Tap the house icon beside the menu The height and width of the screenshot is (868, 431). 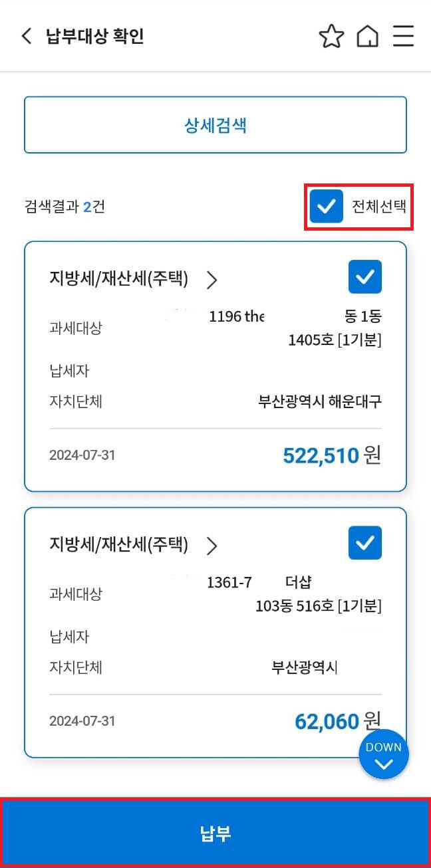pos(367,37)
